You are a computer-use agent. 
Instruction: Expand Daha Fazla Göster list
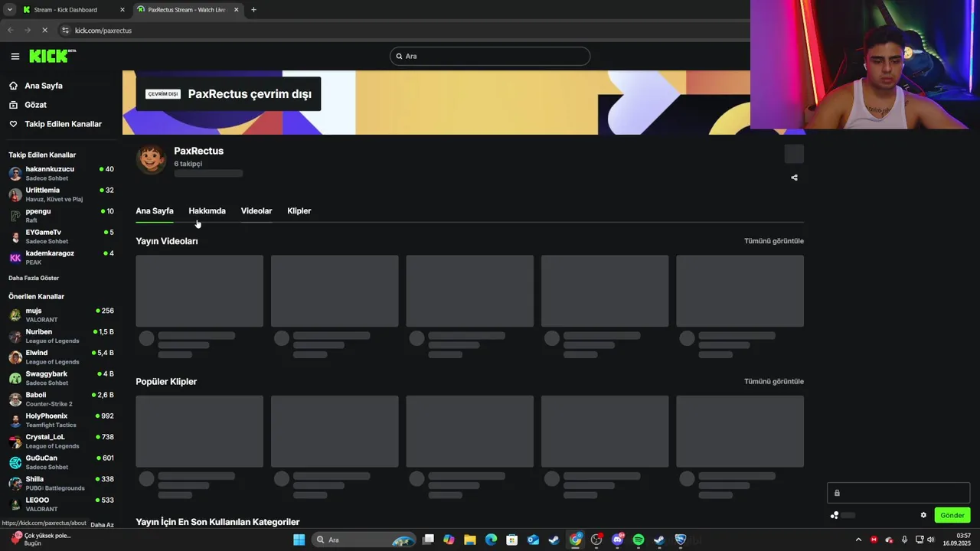pyautogui.click(x=34, y=278)
